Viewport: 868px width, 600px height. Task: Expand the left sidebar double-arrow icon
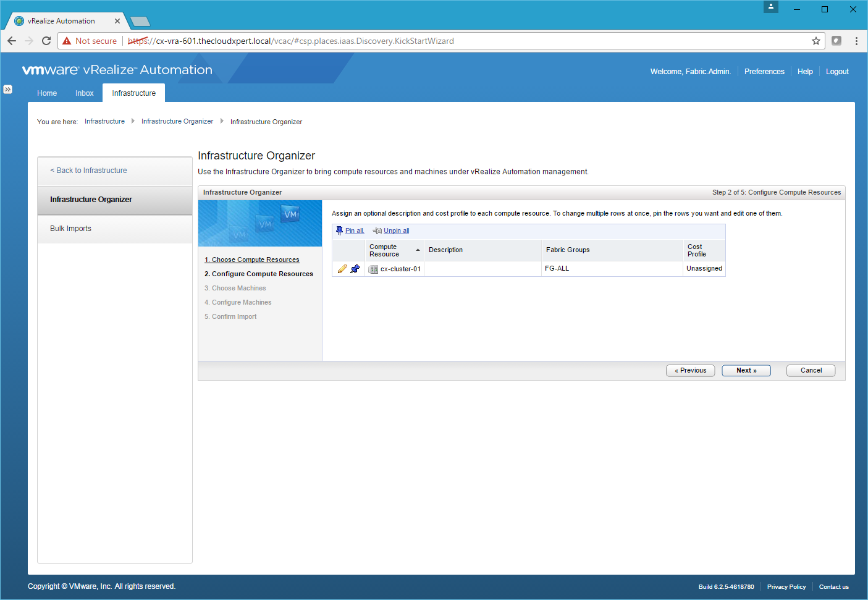click(x=7, y=90)
